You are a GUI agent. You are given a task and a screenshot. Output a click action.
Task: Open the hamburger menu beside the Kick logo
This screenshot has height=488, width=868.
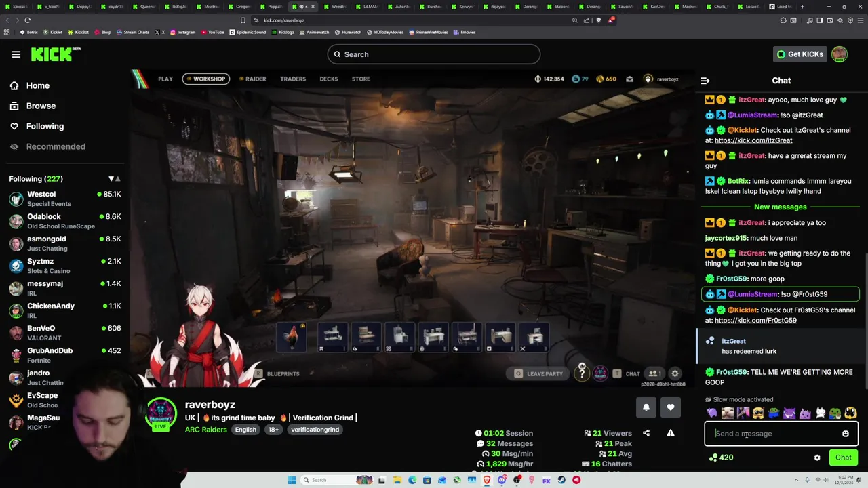(16, 54)
